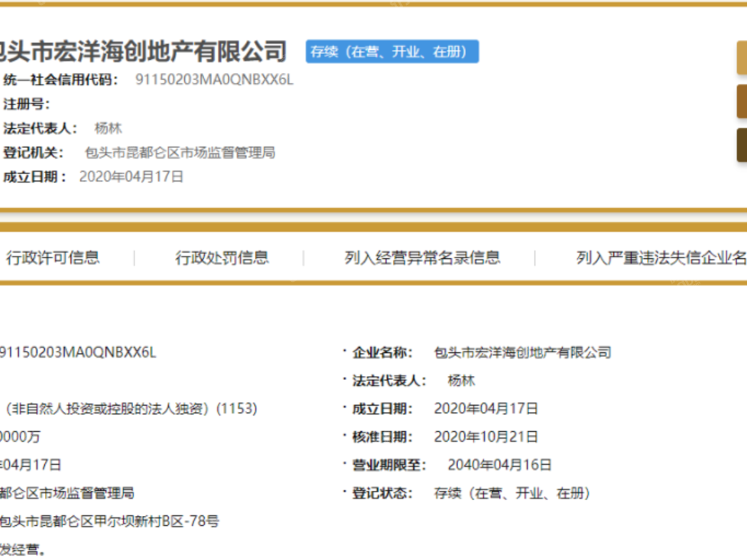
Task: Click the 企业名称 field label
Action: (383, 353)
